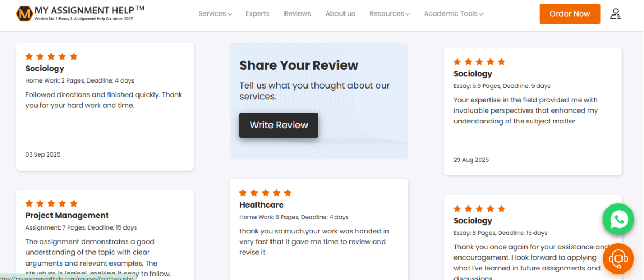Click stars on the 03 Sep Sociology review
The image size is (644, 280).
52,57
